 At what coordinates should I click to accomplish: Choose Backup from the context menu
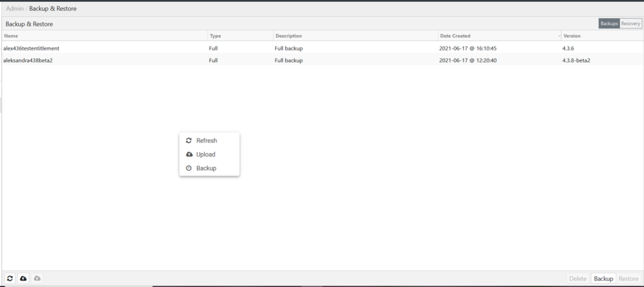209,168
